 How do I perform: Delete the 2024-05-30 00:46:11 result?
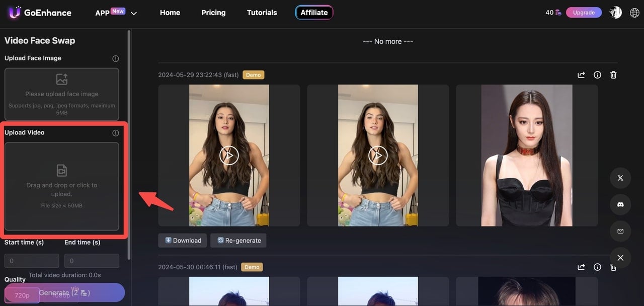(613, 267)
